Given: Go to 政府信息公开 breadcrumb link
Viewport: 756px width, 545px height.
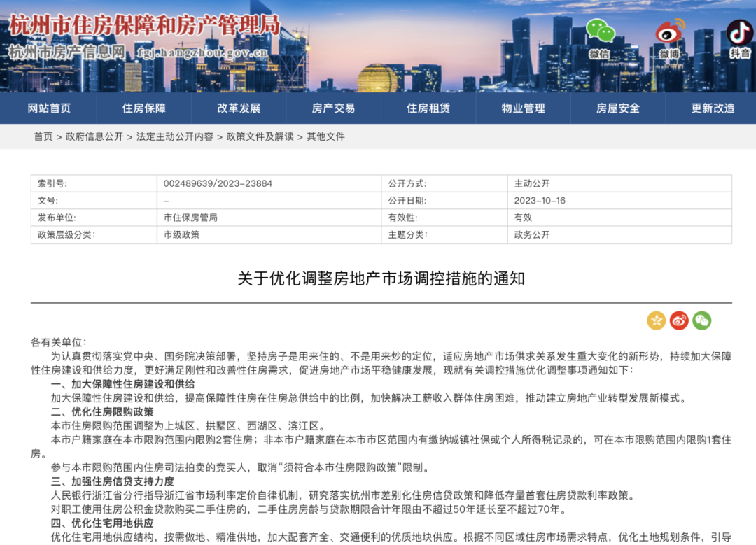Looking at the screenshot, I should [94, 137].
